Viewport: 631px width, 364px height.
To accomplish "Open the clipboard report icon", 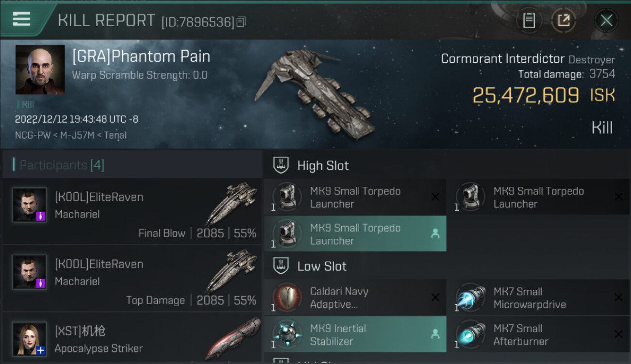I will coord(529,20).
